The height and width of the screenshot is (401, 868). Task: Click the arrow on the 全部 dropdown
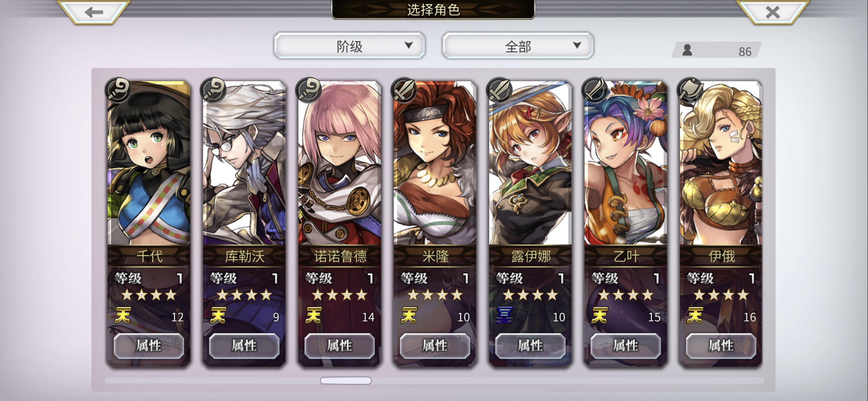pos(577,45)
